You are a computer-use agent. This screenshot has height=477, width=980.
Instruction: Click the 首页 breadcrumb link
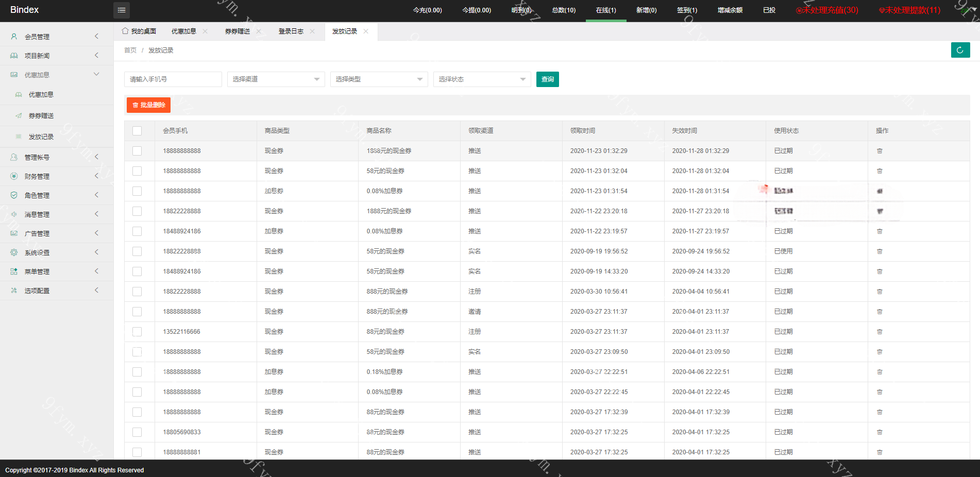[130, 50]
